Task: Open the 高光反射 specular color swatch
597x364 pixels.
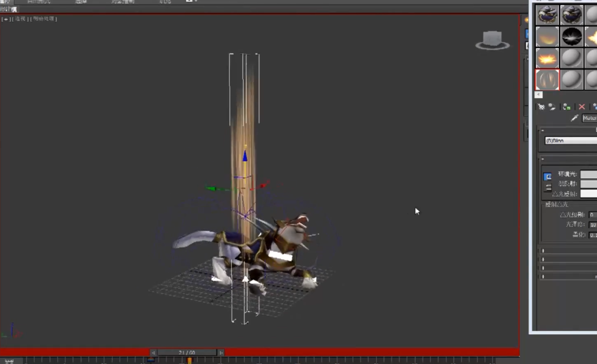Action: (589, 194)
